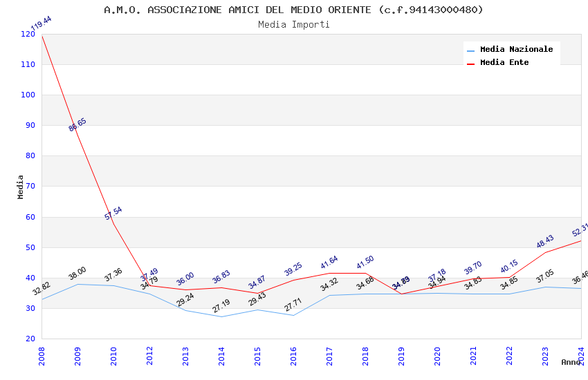This screenshot has width=588, height=380.
Task: Click the blue Media Nazionale legend swatch
Action: [x=470, y=50]
